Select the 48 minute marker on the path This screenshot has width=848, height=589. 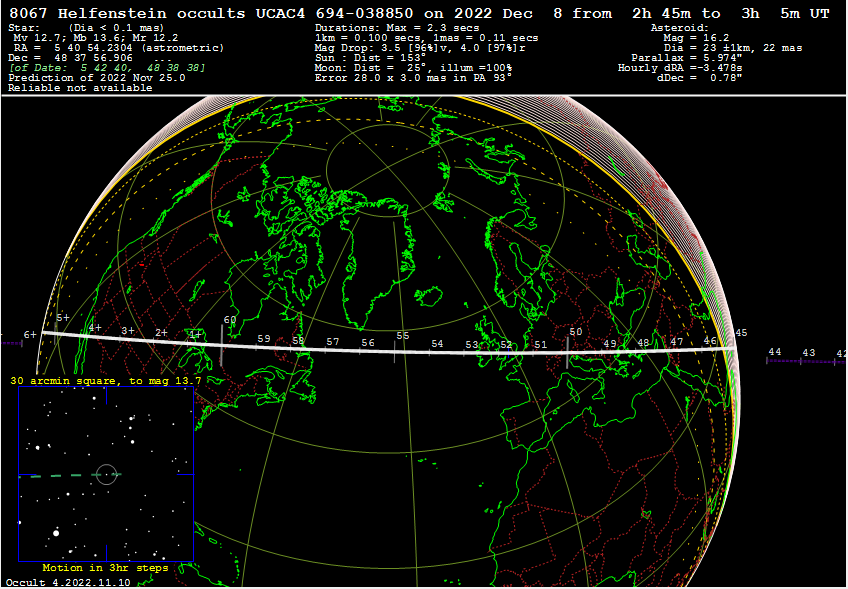coord(643,343)
